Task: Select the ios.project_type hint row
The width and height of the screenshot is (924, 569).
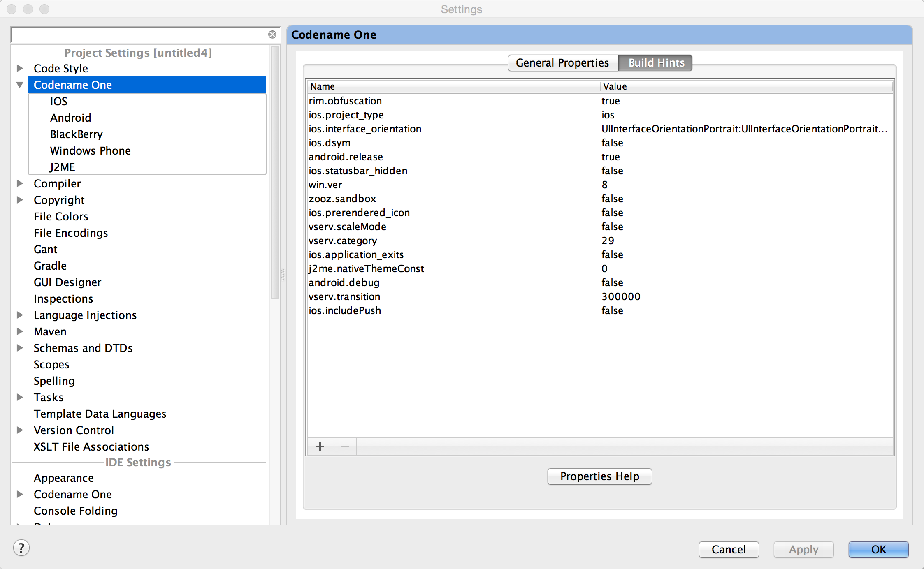Action: [x=600, y=115]
